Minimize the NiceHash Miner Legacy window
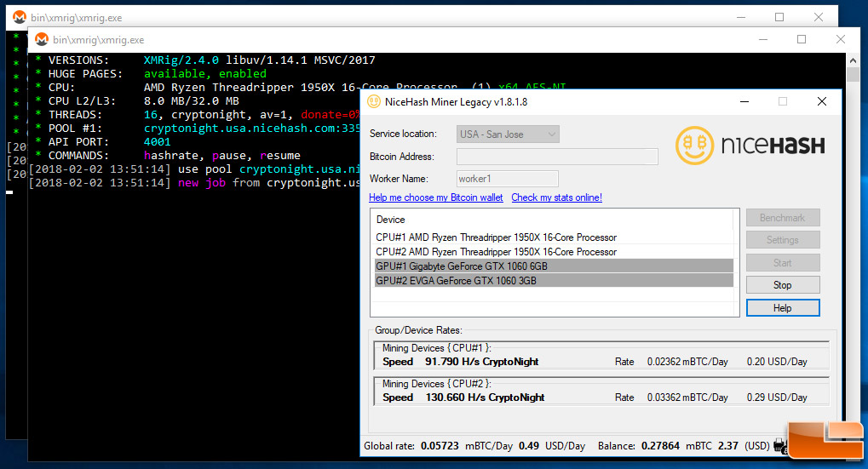 click(x=744, y=102)
